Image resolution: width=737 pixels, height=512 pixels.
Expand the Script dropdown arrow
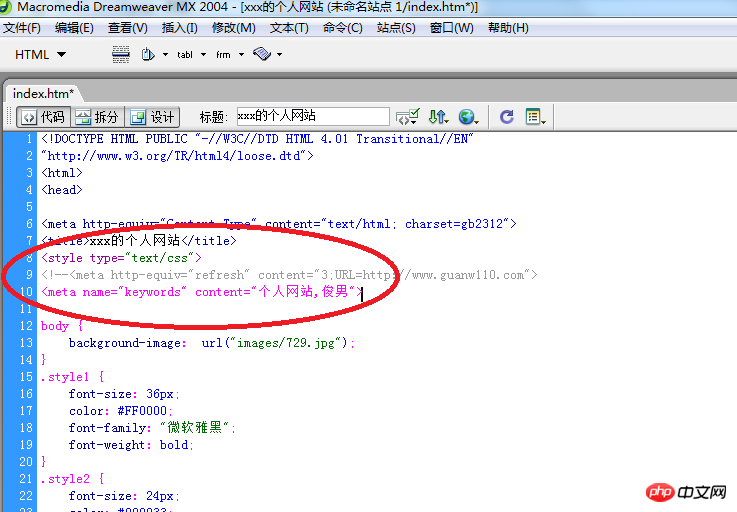tap(280, 55)
